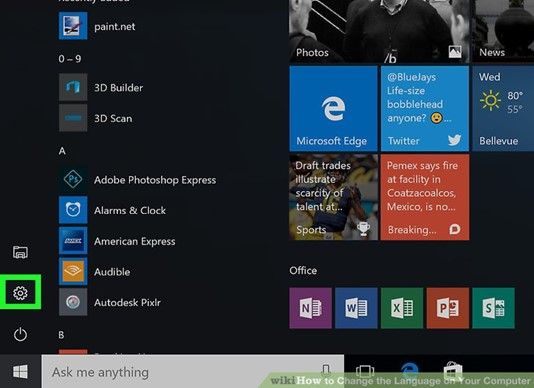Screen dimensions: 534x388
Task: Click the Office tile group title
Action: (303, 270)
